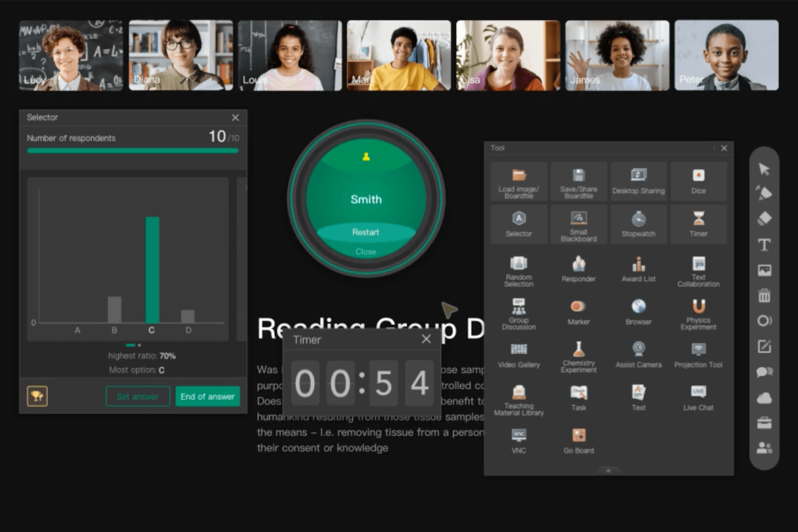The height and width of the screenshot is (532, 798).
Task: Select the eraser in right toolbar
Action: [764, 218]
